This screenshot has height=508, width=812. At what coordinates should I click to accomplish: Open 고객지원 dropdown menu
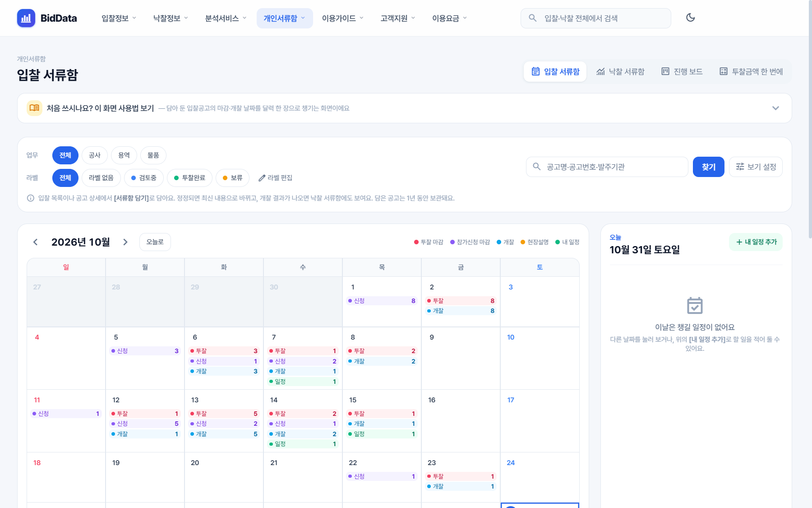point(397,18)
